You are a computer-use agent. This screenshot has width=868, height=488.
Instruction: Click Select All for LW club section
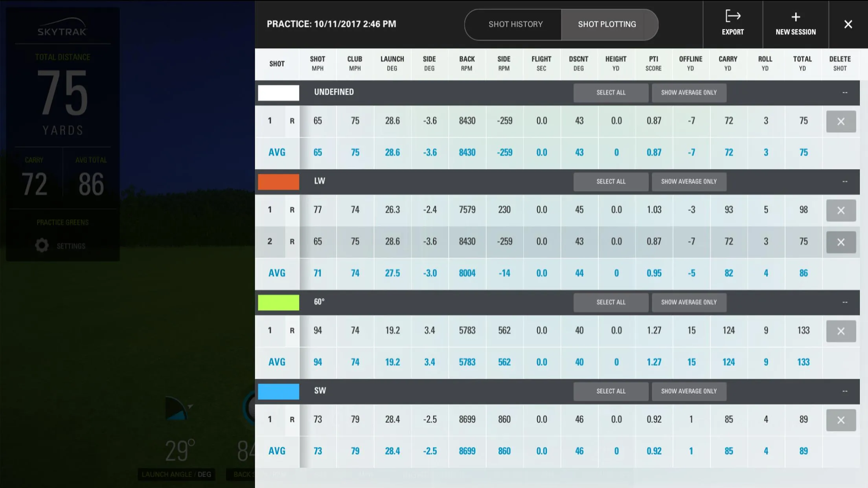click(611, 182)
